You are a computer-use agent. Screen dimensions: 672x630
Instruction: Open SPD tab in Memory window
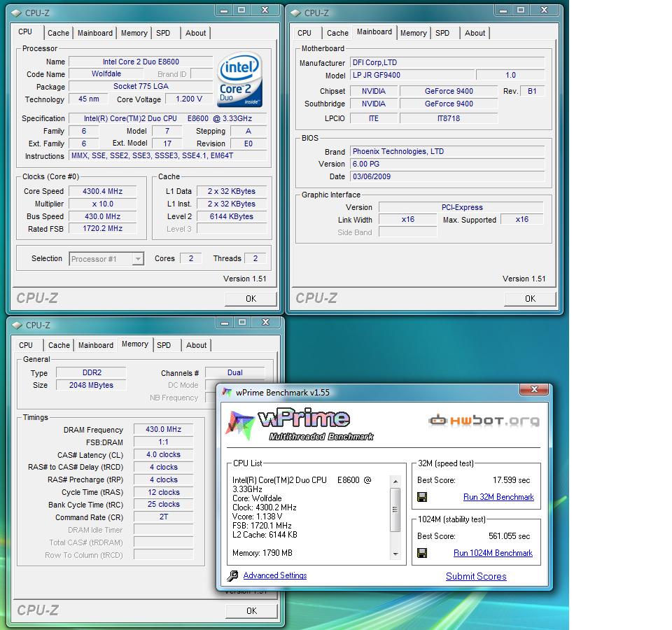(x=164, y=345)
